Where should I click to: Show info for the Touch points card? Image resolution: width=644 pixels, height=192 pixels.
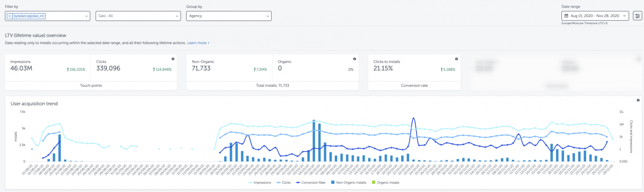click(x=173, y=59)
